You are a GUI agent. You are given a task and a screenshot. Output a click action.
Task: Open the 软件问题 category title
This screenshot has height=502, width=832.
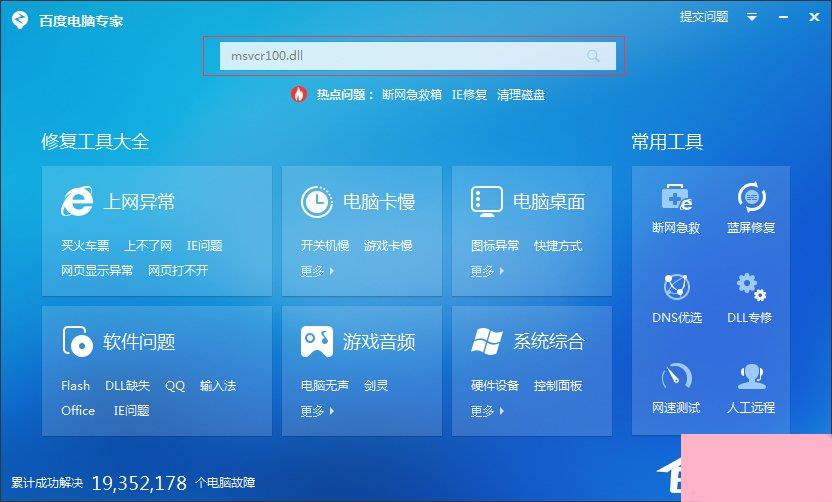[x=139, y=342]
